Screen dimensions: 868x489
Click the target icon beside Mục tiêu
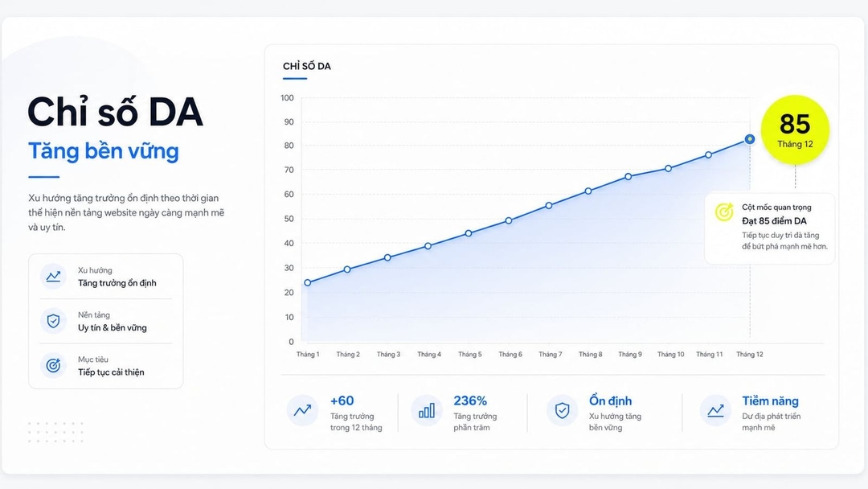53,365
